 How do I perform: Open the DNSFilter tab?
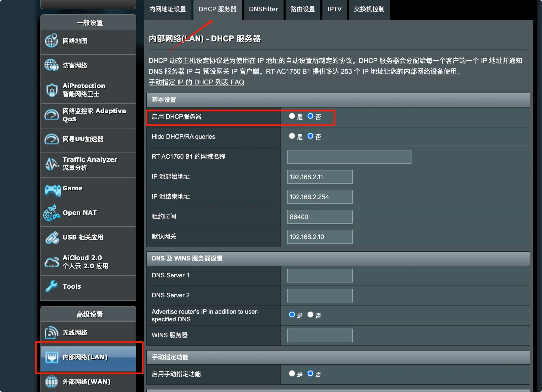tap(264, 9)
